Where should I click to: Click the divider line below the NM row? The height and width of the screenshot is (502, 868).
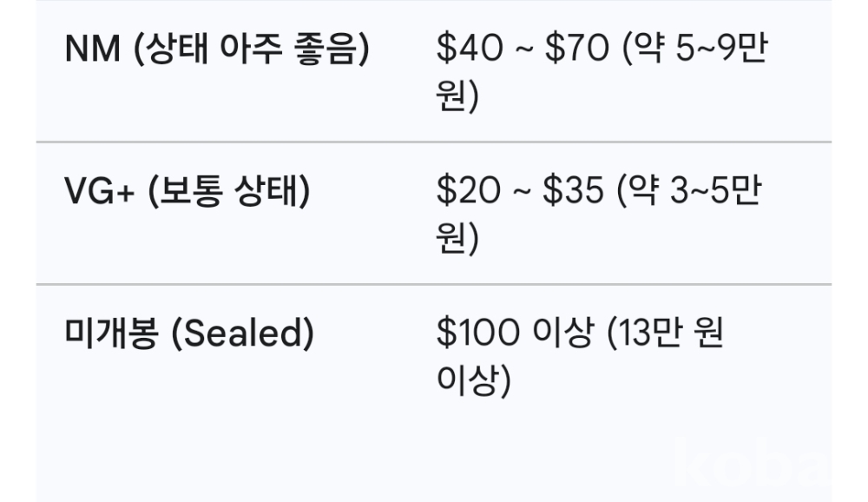[434, 142]
